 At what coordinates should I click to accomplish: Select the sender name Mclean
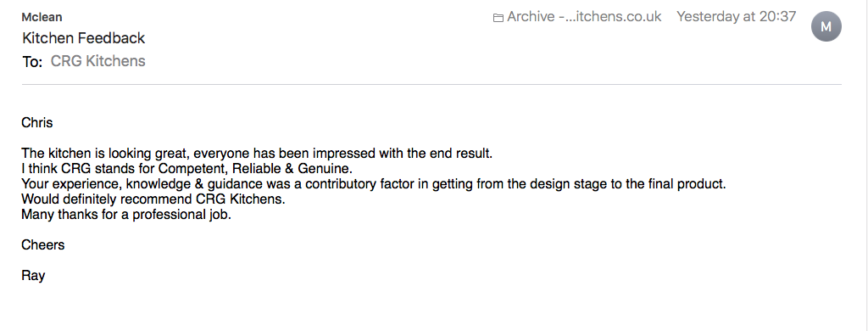coord(42,17)
